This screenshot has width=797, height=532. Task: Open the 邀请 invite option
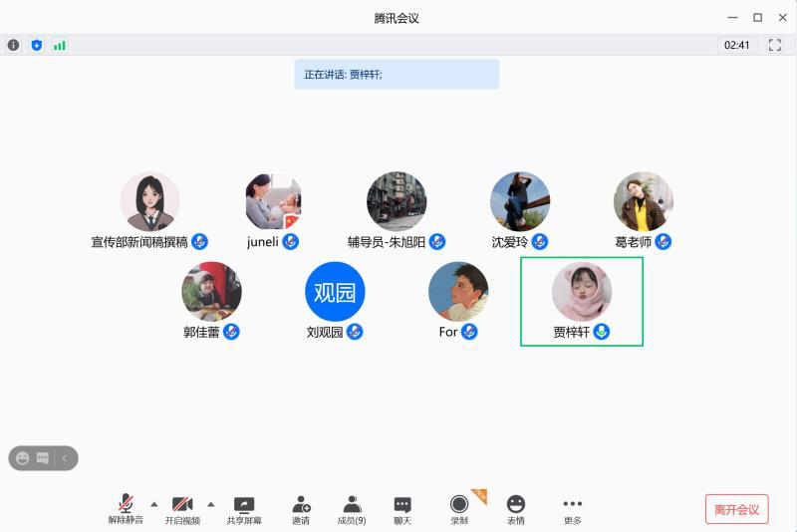click(301, 510)
